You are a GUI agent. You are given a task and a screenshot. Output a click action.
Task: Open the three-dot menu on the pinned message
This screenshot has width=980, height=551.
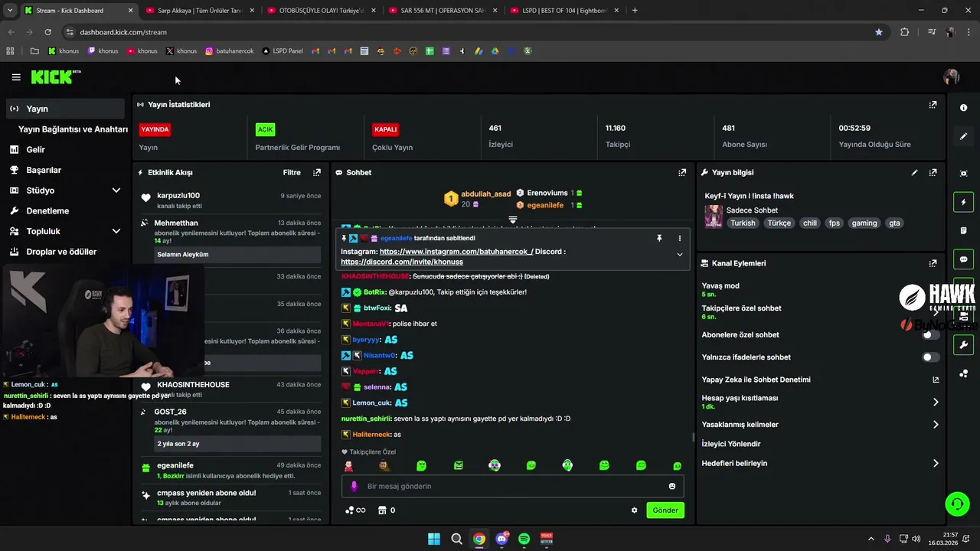click(679, 238)
